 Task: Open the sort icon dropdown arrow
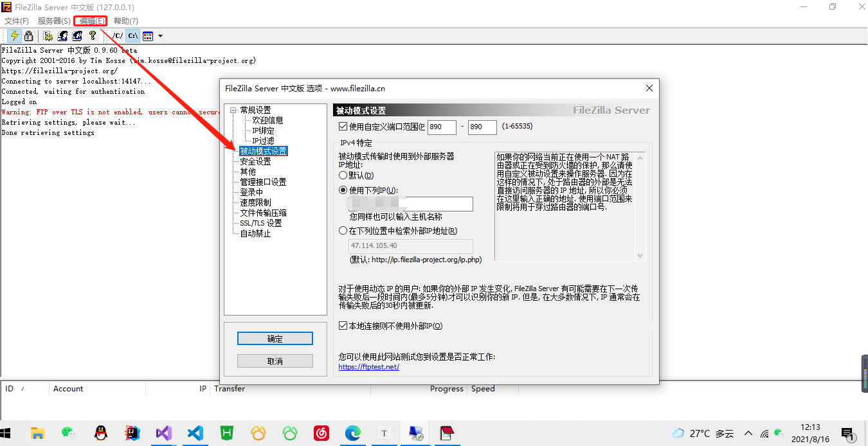tap(160, 36)
